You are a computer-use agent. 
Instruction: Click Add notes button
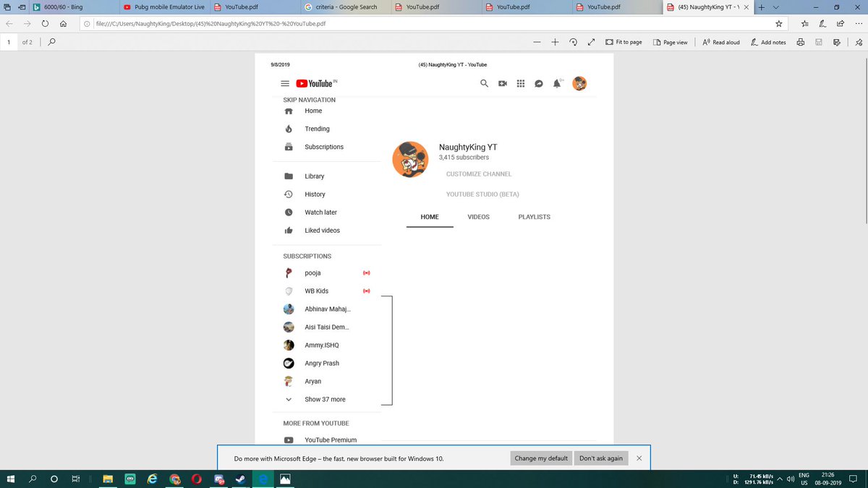tap(768, 42)
